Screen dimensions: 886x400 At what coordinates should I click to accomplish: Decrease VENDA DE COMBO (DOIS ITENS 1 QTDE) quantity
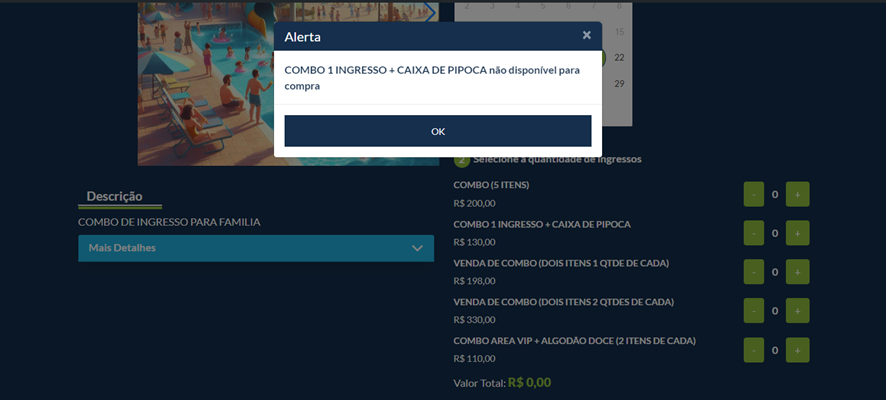click(x=754, y=272)
